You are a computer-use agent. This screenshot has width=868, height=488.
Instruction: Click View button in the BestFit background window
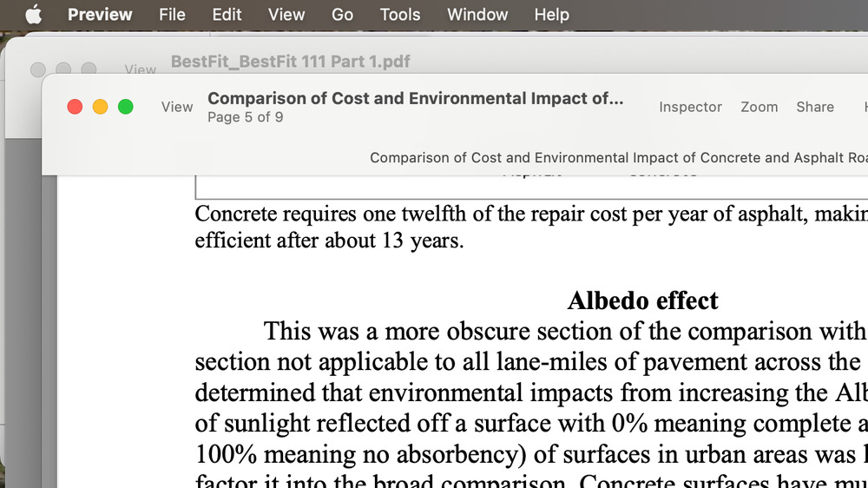click(140, 69)
